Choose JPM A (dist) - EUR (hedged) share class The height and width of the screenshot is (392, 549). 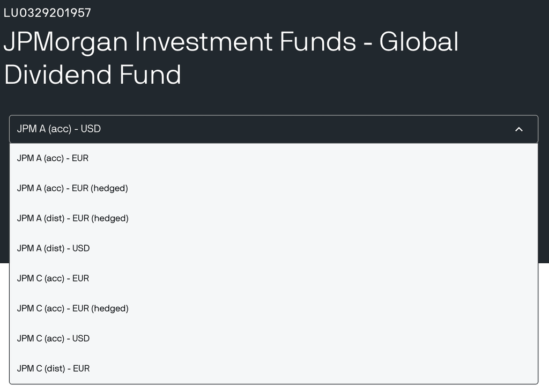coord(73,218)
